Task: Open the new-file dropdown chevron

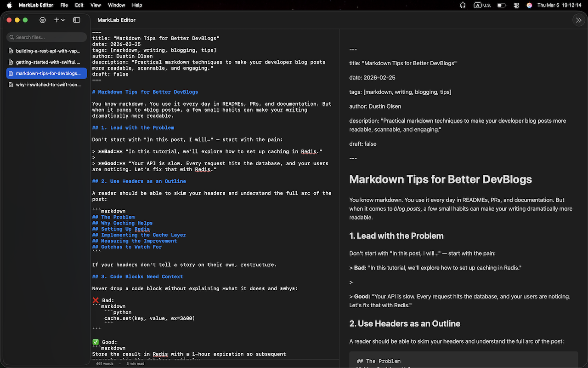Action: pos(63,20)
